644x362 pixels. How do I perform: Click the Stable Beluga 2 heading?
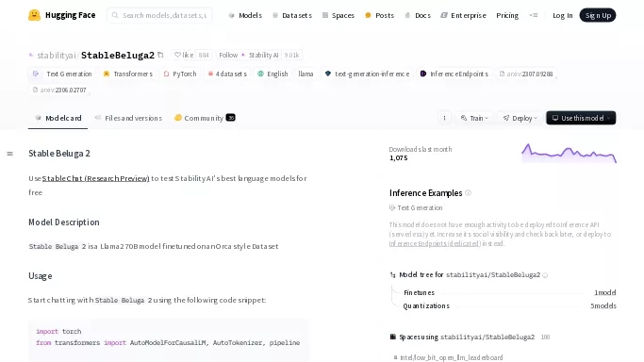[x=59, y=154]
